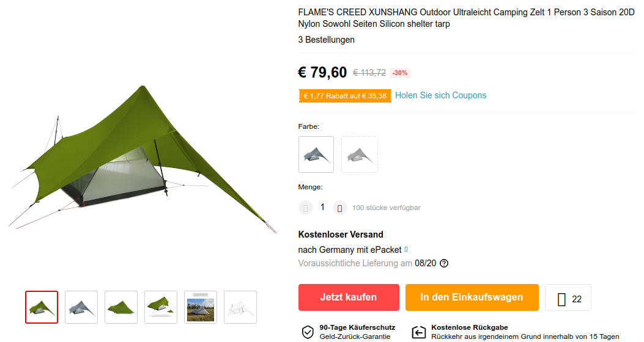The image size is (644, 342).
Task: Click the Kostenlose Rückgabe return icon
Action: (418, 332)
